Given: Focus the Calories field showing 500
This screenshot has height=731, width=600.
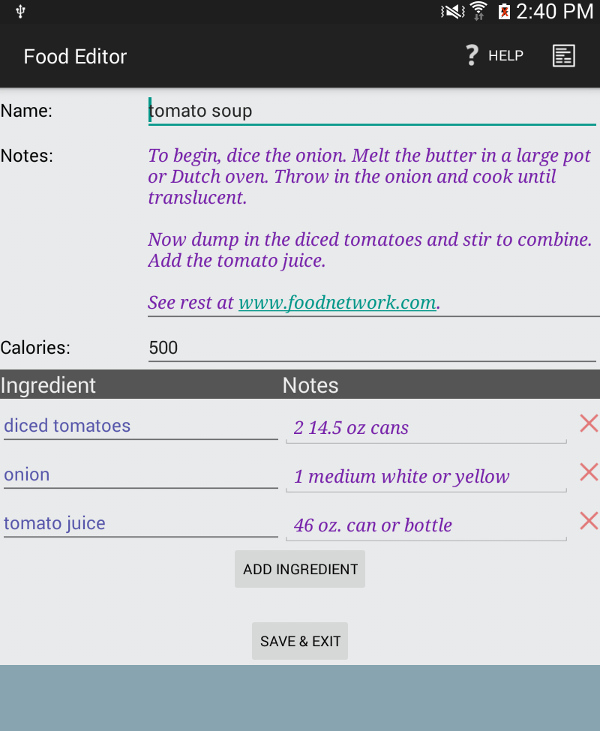Looking at the screenshot, I should [372, 348].
